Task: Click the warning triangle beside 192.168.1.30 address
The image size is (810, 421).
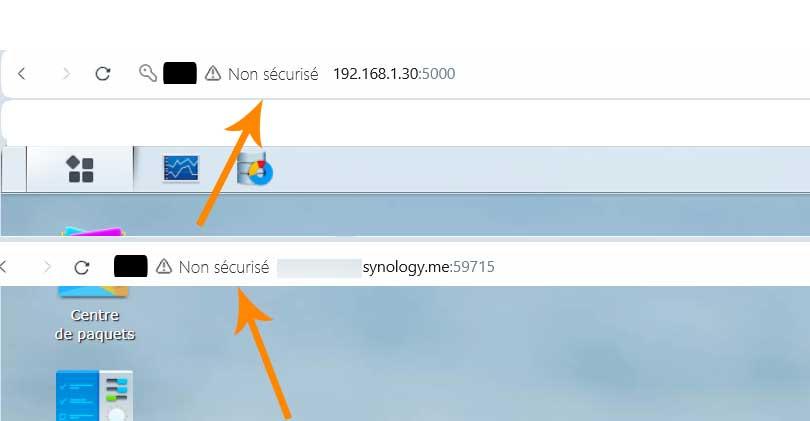Action: pos(213,73)
